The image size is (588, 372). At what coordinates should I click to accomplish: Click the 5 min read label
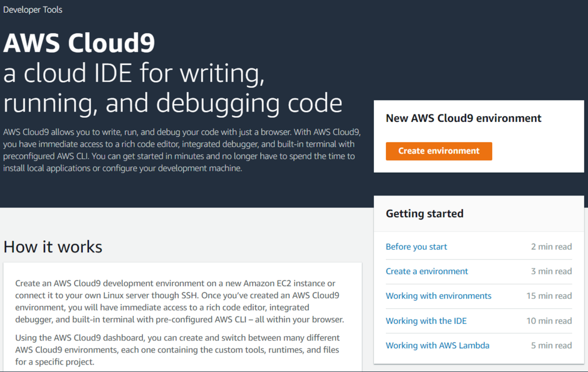pos(551,346)
